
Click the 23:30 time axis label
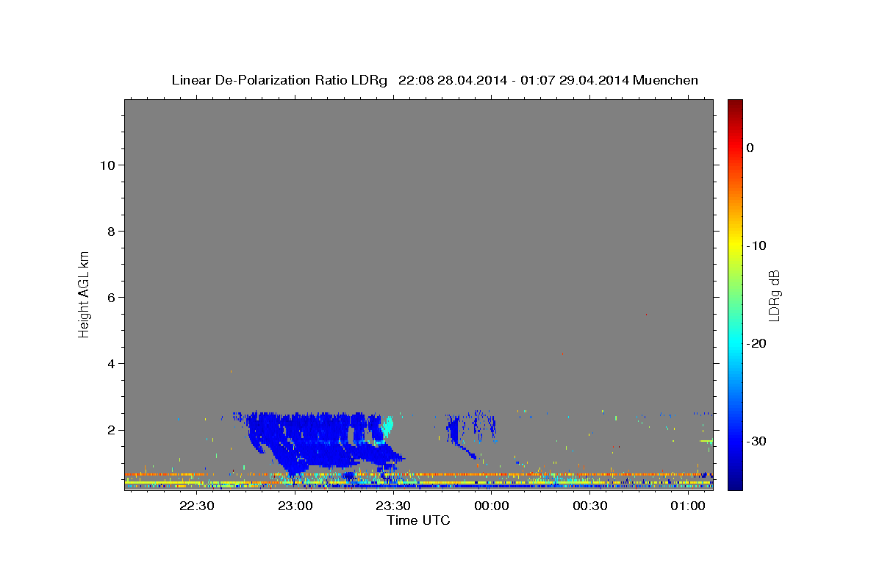pos(393,506)
